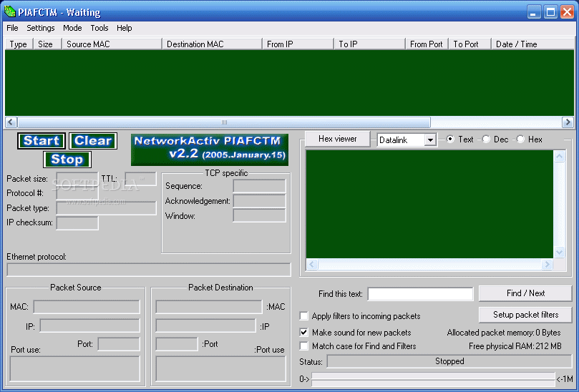Clear the captured packet list
579x392 pixels.
[93, 141]
